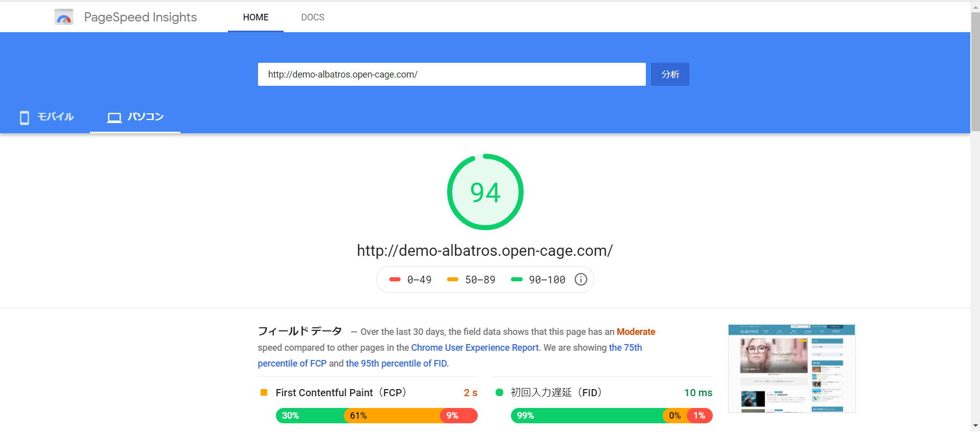
Task: Click the green 30% FCP bar segment
Action: (x=310, y=416)
